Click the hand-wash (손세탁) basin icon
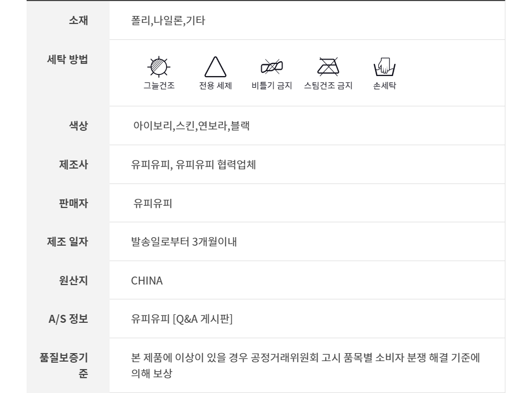Viewport: 532px width, 393px height. [x=385, y=66]
